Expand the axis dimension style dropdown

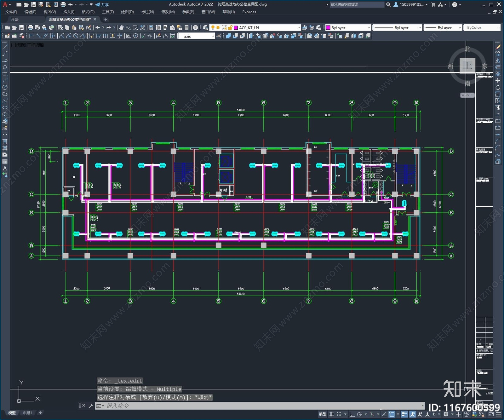tap(213, 36)
